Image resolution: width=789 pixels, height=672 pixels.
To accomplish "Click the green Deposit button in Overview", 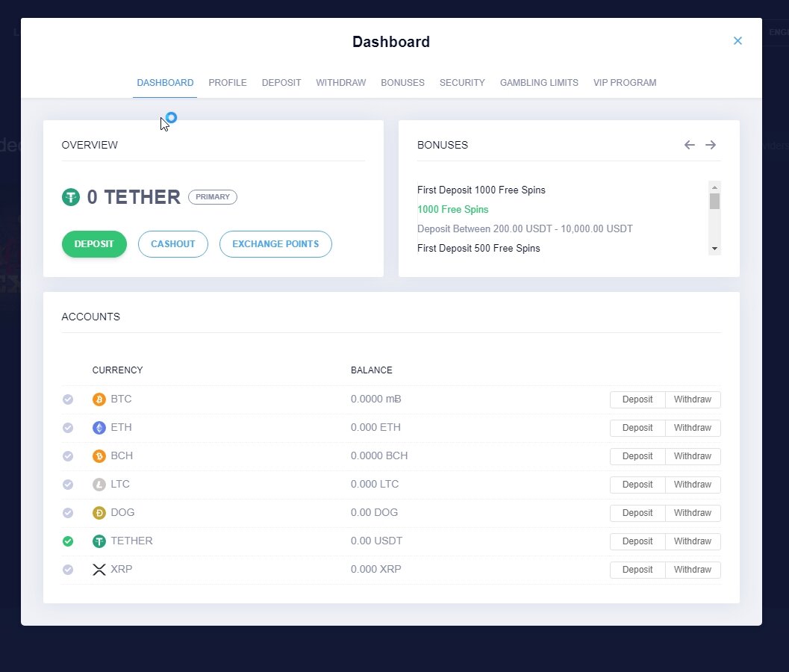I will pyautogui.click(x=94, y=244).
